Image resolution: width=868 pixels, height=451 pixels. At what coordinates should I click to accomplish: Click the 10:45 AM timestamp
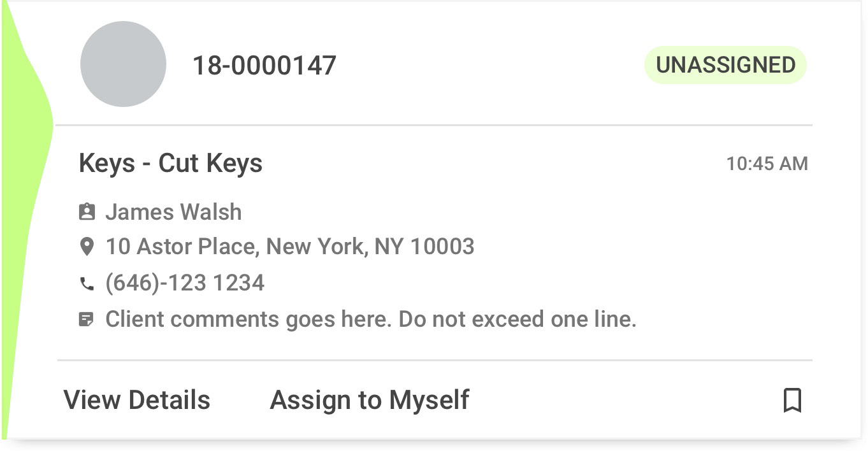point(767,164)
